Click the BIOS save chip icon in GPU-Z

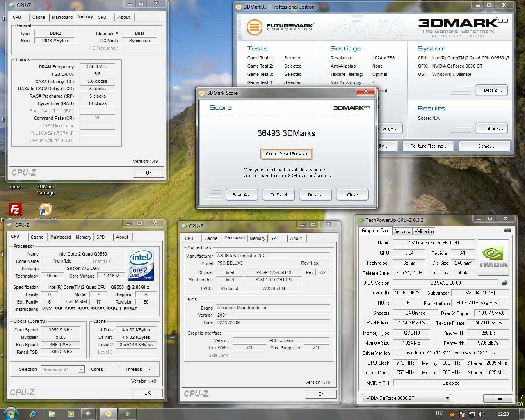[504, 283]
